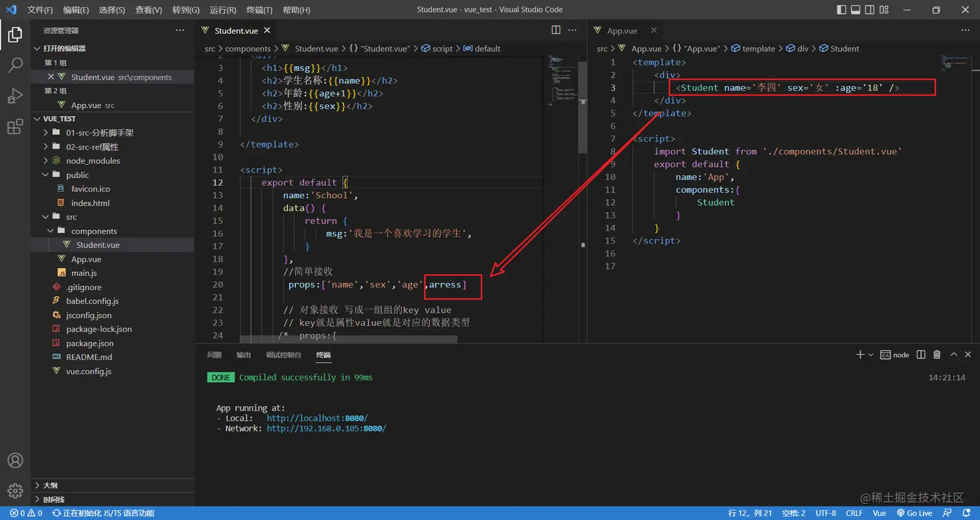Click script breadcrumb in Student.vue editor
Screen dimensions: 980x520
click(x=437, y=49)
